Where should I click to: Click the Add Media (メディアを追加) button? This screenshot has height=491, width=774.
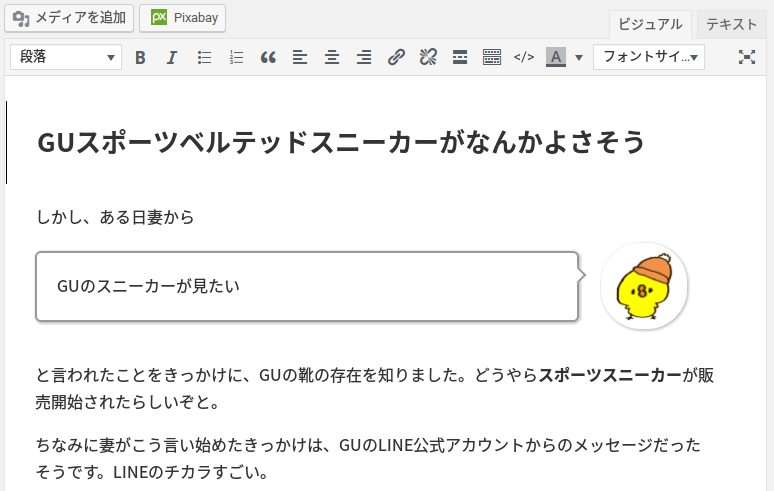point(69,18)
